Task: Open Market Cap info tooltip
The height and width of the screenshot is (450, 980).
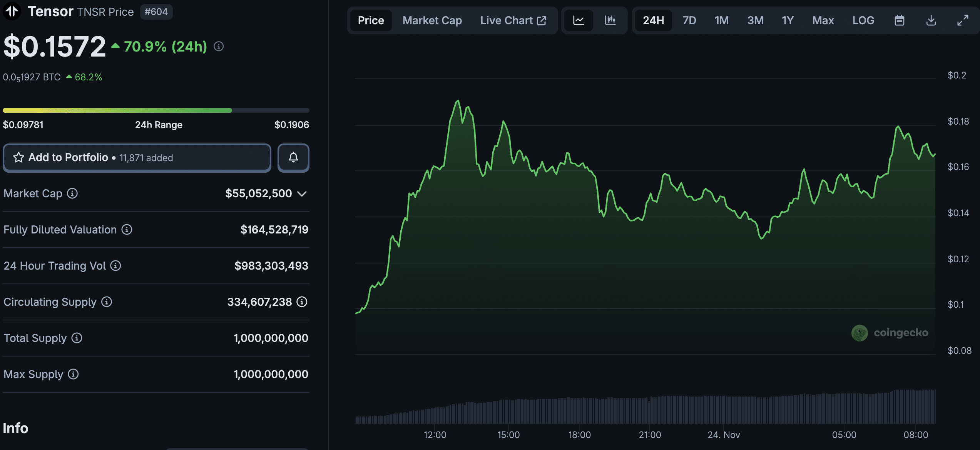Action: (73, 194)
